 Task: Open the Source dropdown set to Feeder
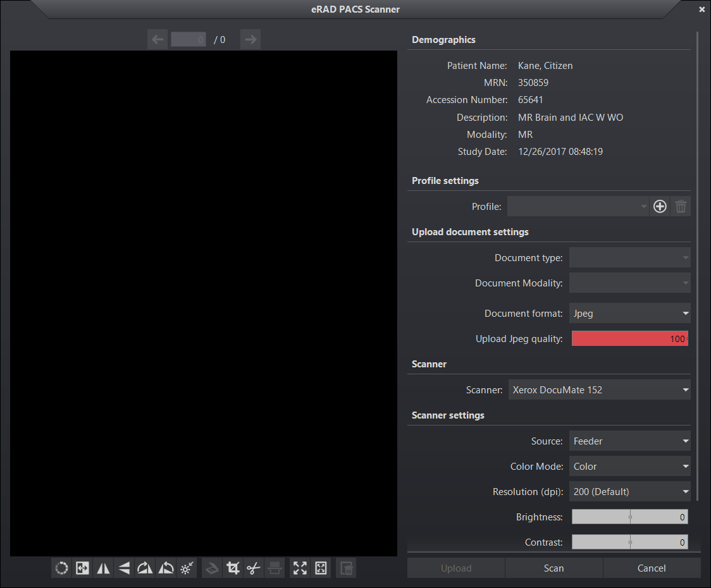629,441
